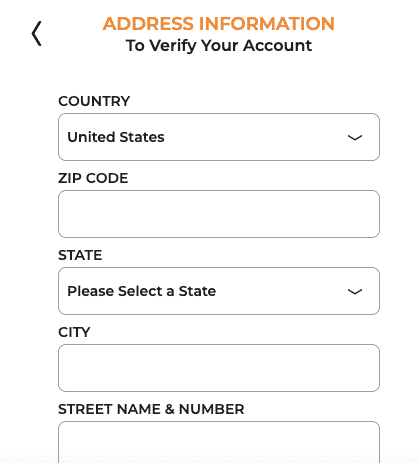Click 'Please Select a State' placeholder text

(x=141, y=291)
